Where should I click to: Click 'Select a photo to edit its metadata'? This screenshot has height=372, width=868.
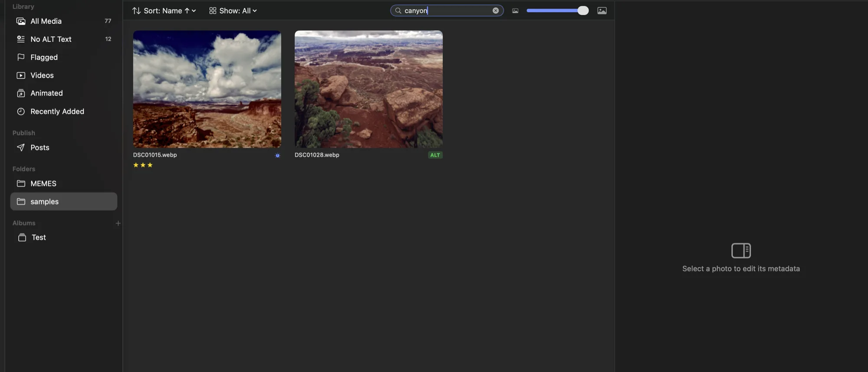(x=741, y=269)
